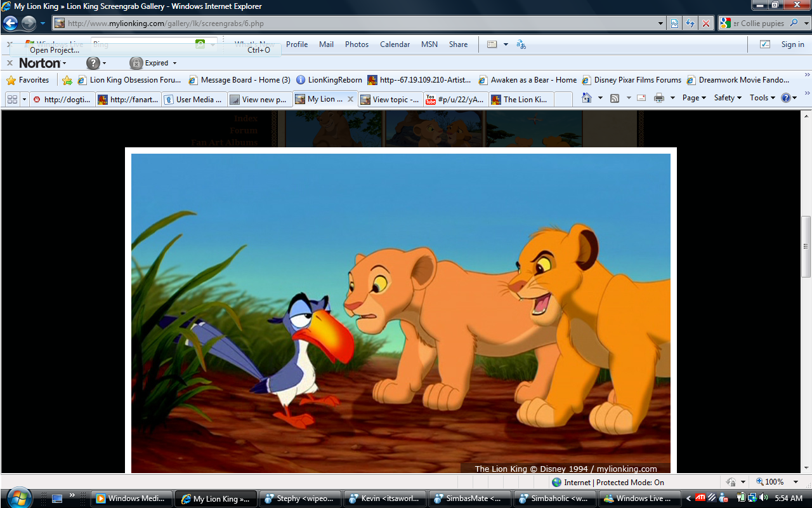Expand the Tools dropdown menu
Image resolution: width=812 pixels, height=508 pixels.
coord(762,98)
